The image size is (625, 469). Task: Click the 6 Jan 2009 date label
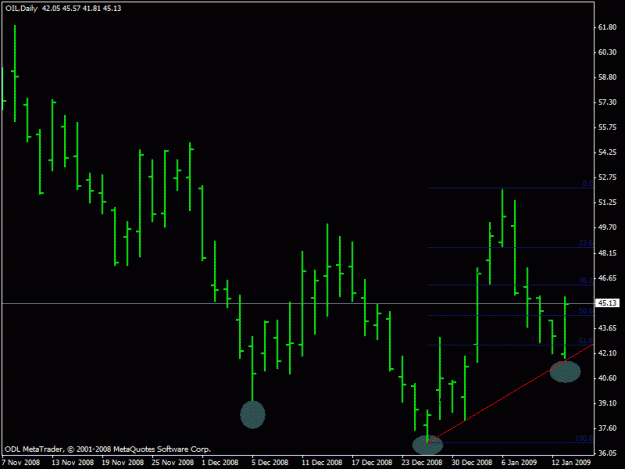[x=519, y=463]
